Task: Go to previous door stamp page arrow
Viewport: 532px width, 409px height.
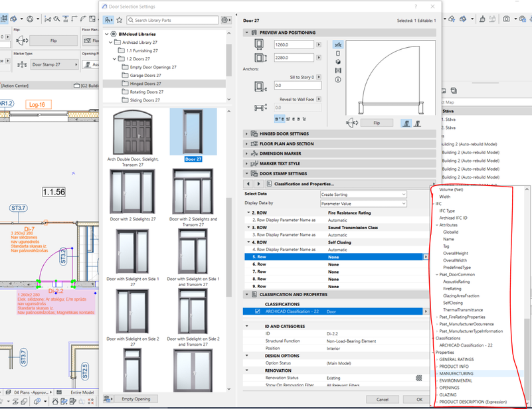Action: (249, 183)
